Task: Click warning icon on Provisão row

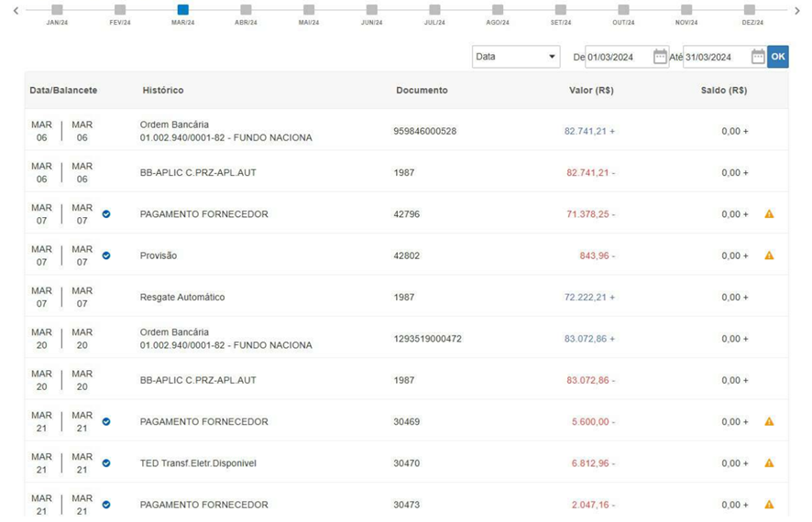Action: pyautogui.click(x=769, y=256)
